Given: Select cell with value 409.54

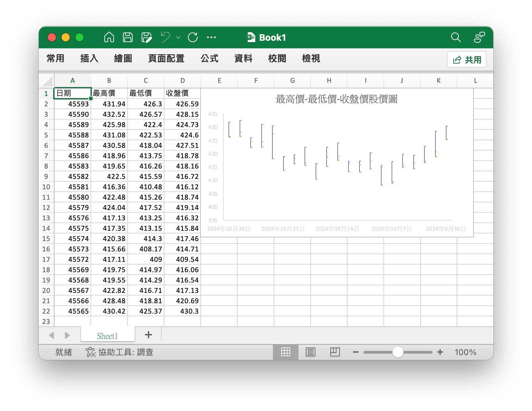Looking at the screenshot, I should click(182, 259).
